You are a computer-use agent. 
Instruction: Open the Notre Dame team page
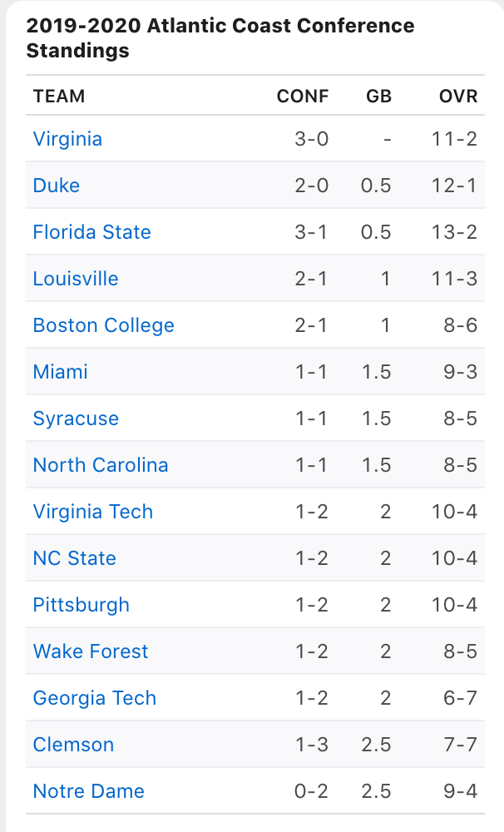(x=89, y=791)
